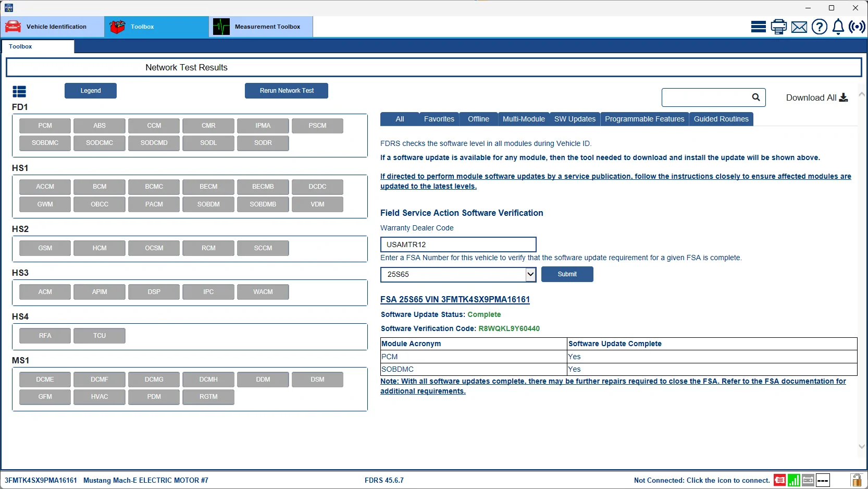Open the Measurement Toolbox tab
The width and height of the screenshot is (868, 489).
coord(261,27)
